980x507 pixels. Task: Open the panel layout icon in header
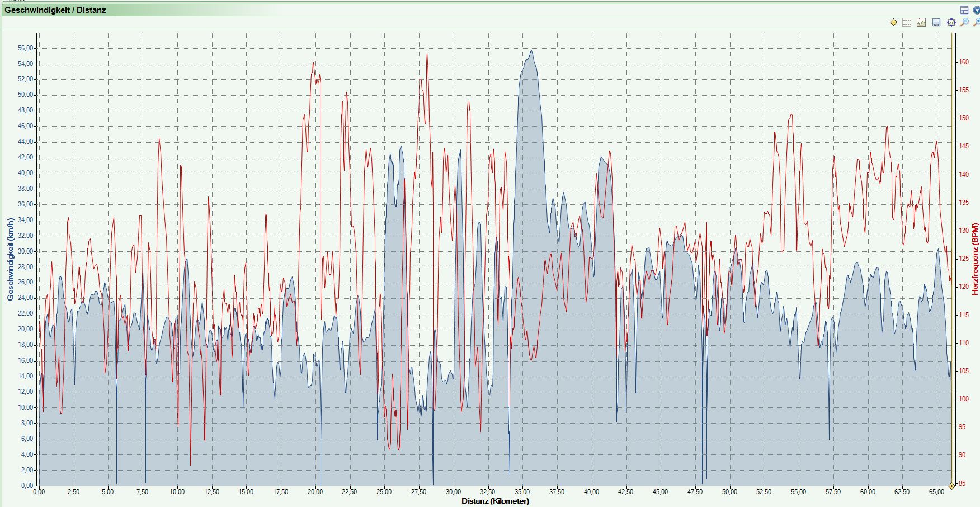[964, 10]
